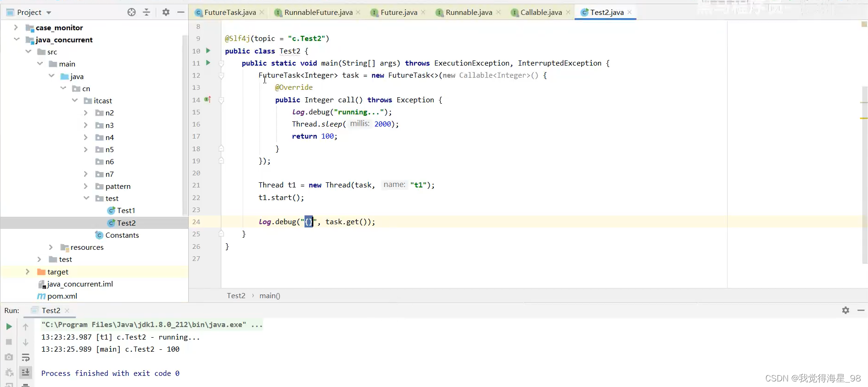Open Project panel settings gear

click(166, 12)
